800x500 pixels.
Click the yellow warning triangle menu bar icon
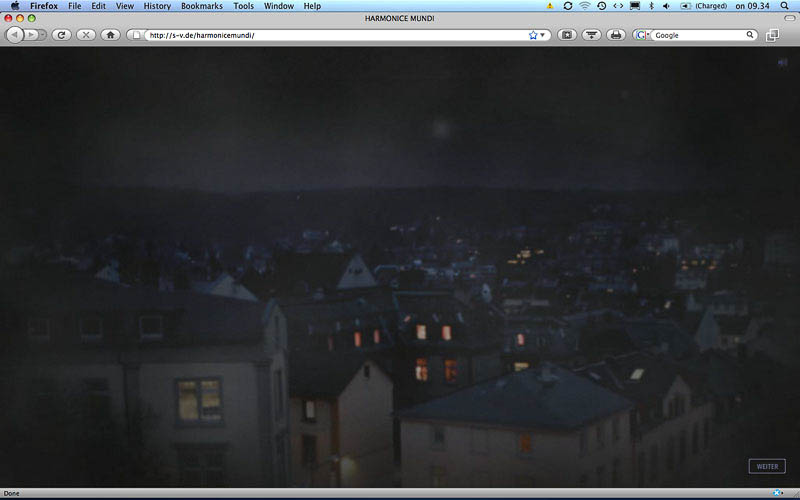550,6
